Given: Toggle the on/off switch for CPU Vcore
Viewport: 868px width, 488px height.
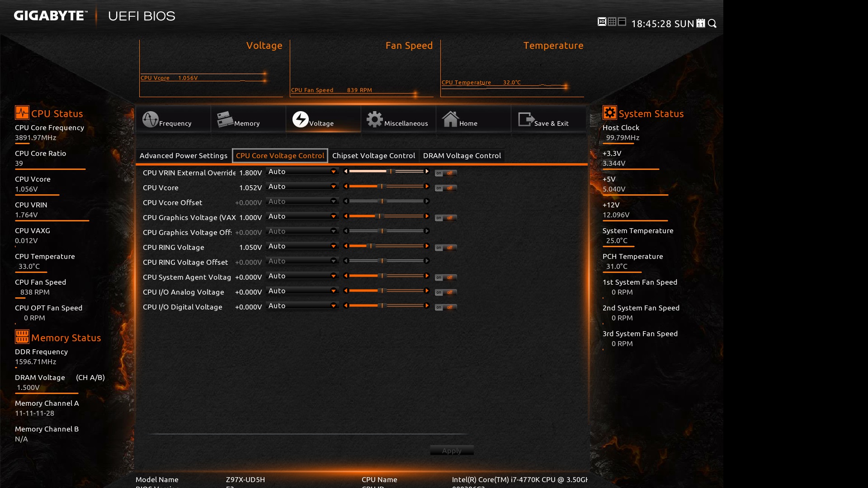Looking at the screenshot, I should 446,188.
